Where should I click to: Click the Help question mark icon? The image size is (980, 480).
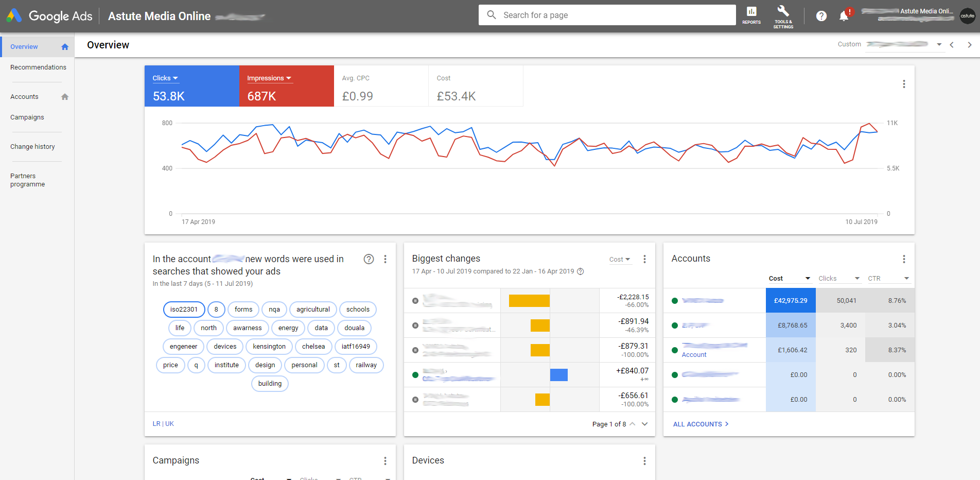click(821, 16)
